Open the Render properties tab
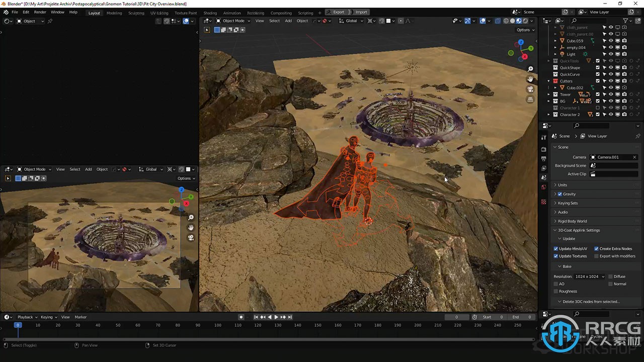This screenshot has height=362, width=644. tap(543, 149)
